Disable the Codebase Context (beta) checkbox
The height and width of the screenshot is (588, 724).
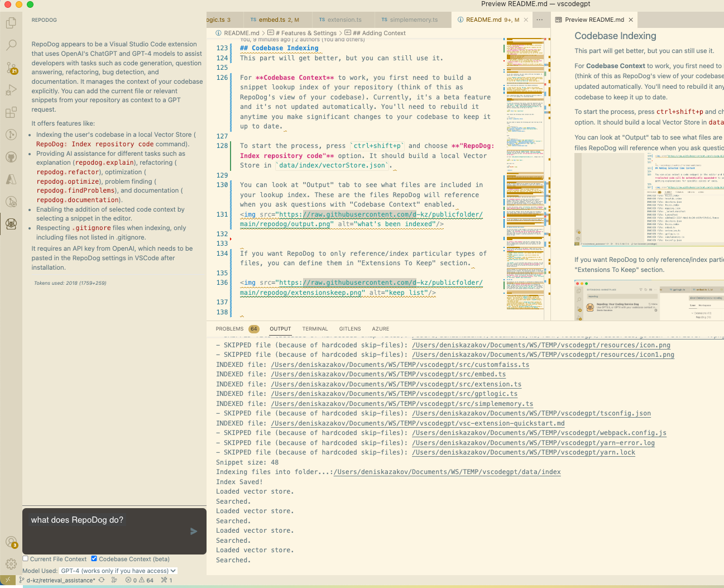coord(94,558)
